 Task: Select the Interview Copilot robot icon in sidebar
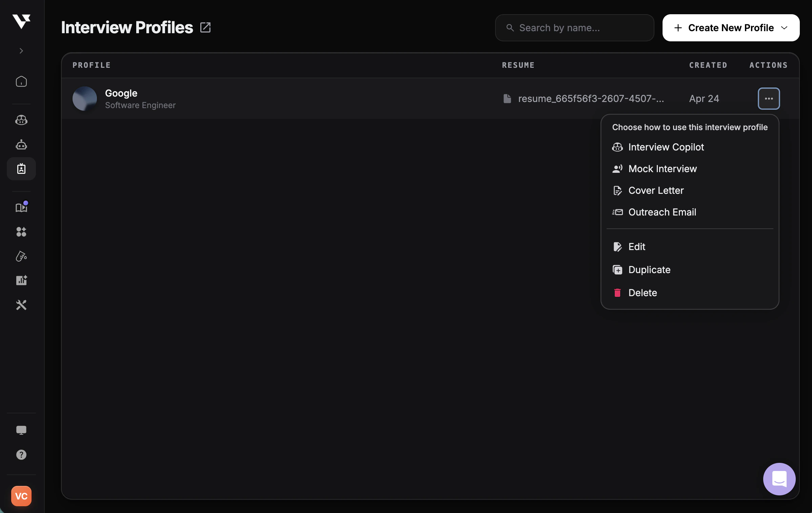click(x=21, y=120)
